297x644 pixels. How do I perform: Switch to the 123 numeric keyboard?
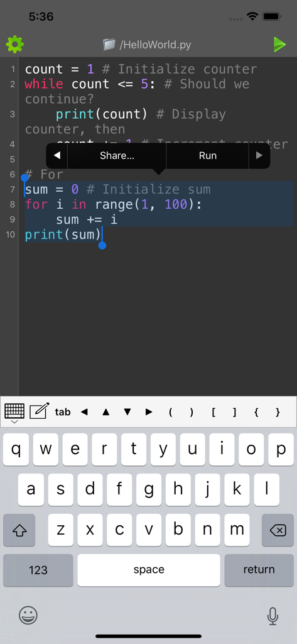pyautogui.click(x=38, y=570)
